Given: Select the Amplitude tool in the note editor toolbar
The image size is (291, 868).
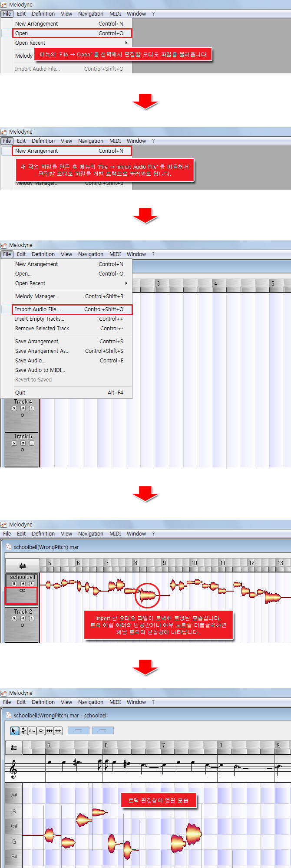Looking at the screenshot, I should (41, 730).
